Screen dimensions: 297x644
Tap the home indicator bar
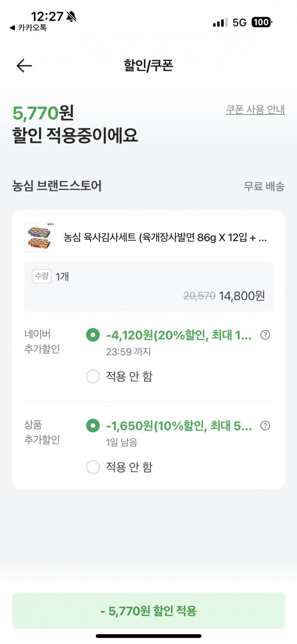click(148, 636)
